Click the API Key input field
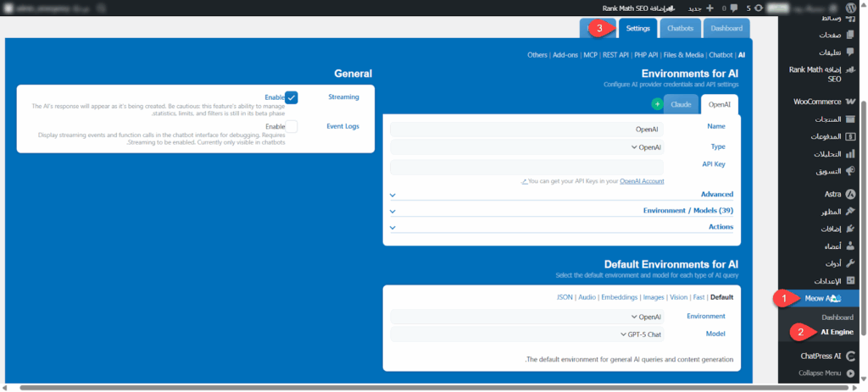The height and width of the screenshot is (392, 868). 526,168
